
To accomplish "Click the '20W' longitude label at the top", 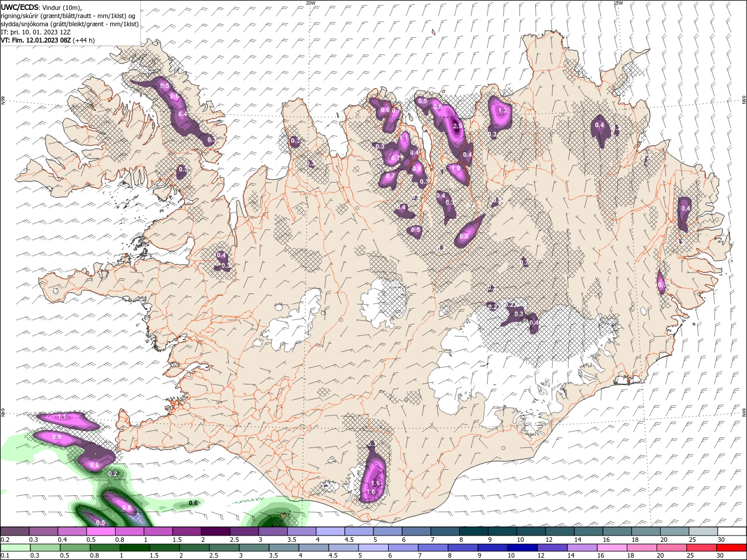I will 310,3.
